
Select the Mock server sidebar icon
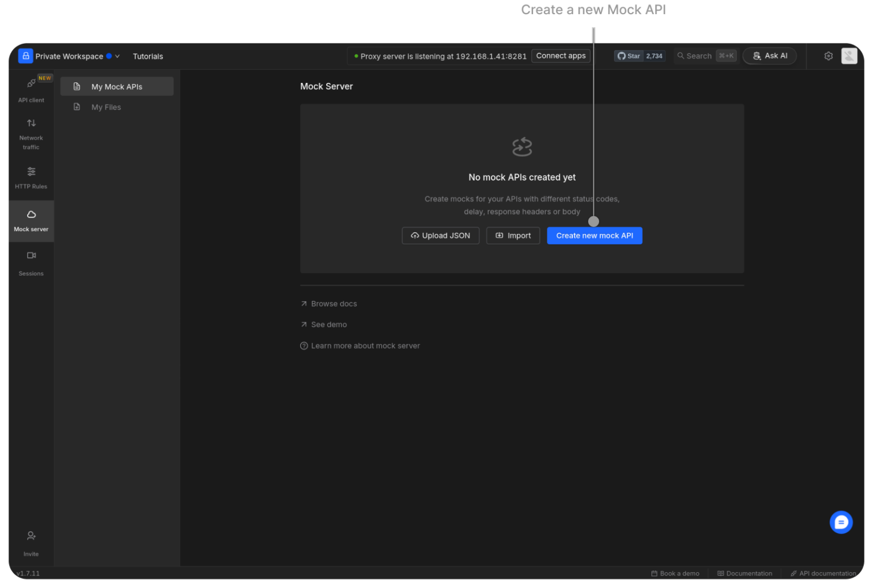(x=31, y=220)
